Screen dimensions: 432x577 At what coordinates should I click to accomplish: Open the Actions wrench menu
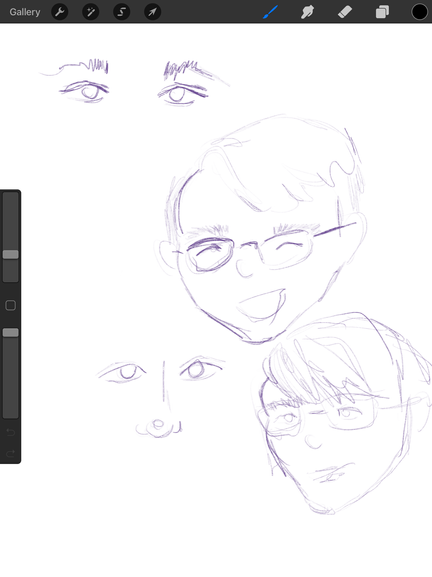click(x=60, y=12)
